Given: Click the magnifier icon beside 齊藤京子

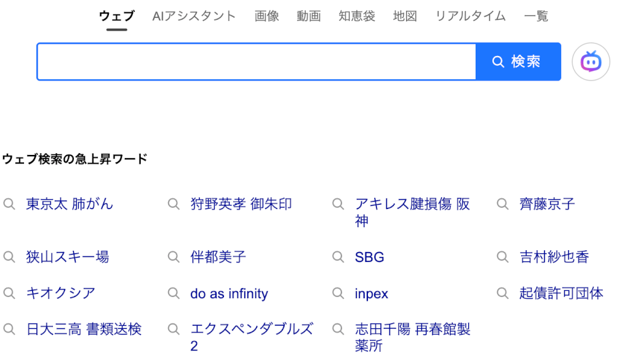Looking at the screenshot, I should tap(503, 204).
